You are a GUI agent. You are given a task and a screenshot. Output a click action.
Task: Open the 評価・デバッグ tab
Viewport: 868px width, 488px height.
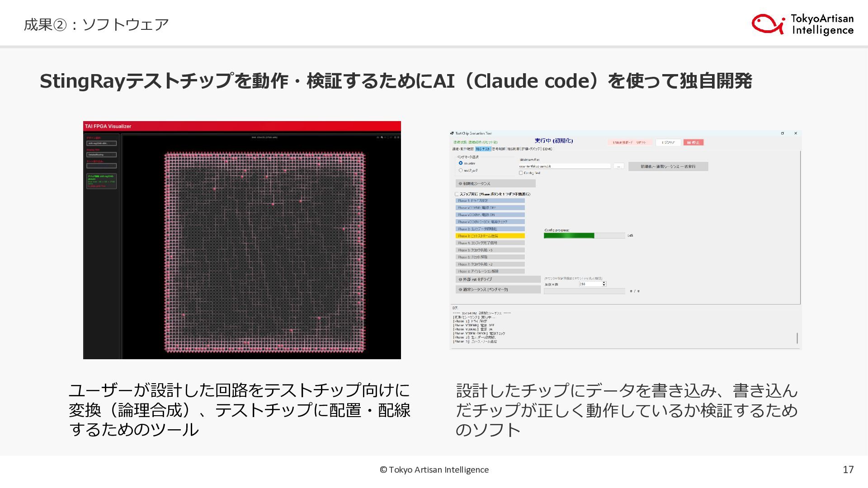click(x=531, y=149)
